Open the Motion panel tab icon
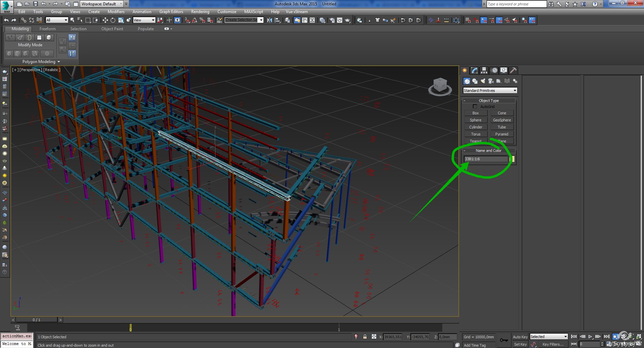 (494, 70)
